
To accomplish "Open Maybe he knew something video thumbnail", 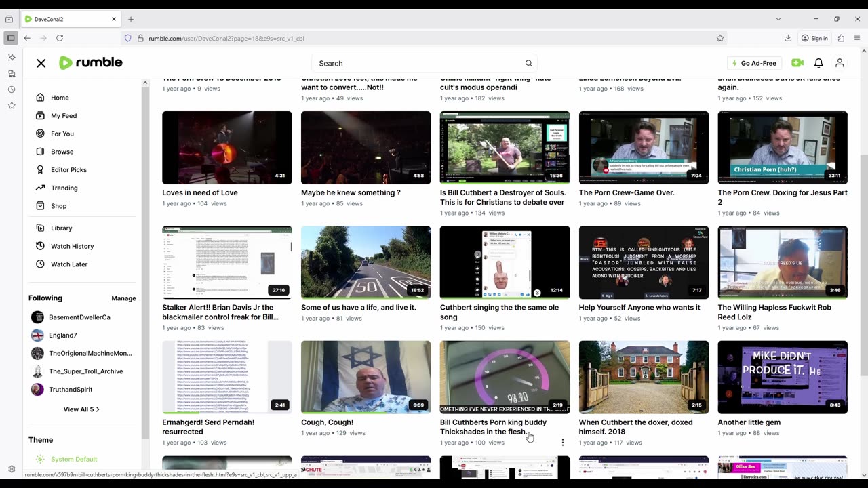I will [x=366, y=148].
